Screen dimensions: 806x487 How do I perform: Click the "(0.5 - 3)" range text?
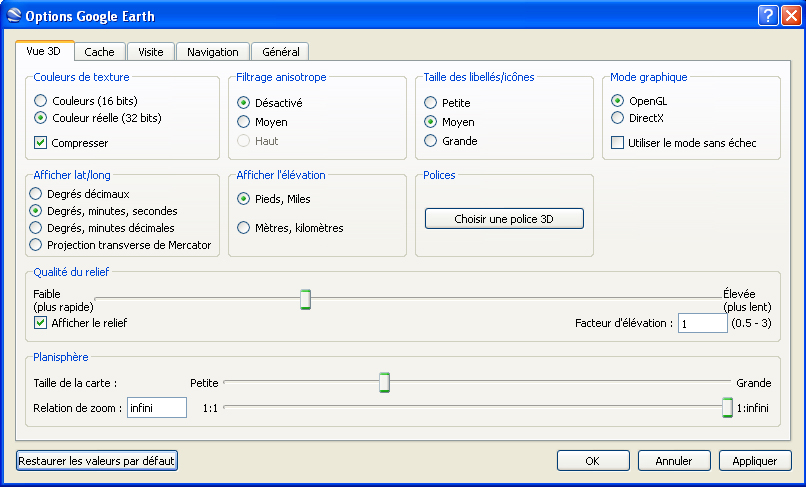(x=751, y=323)
